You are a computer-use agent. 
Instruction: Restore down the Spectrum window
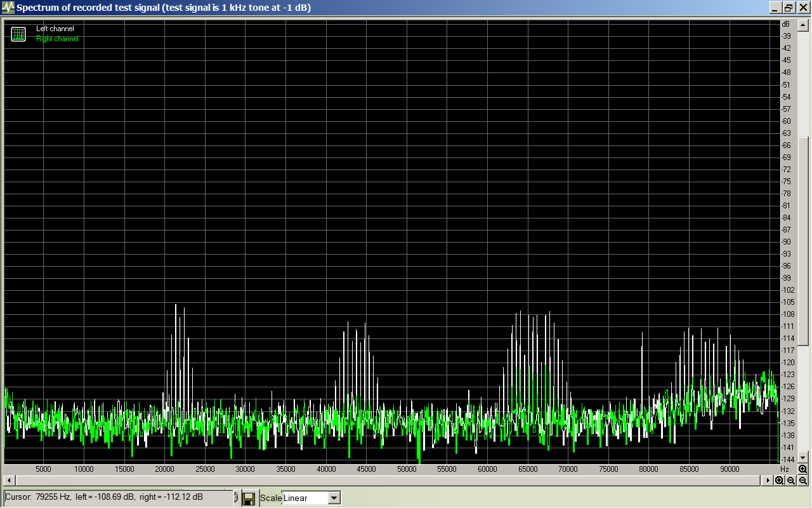[x=789, y=8]
